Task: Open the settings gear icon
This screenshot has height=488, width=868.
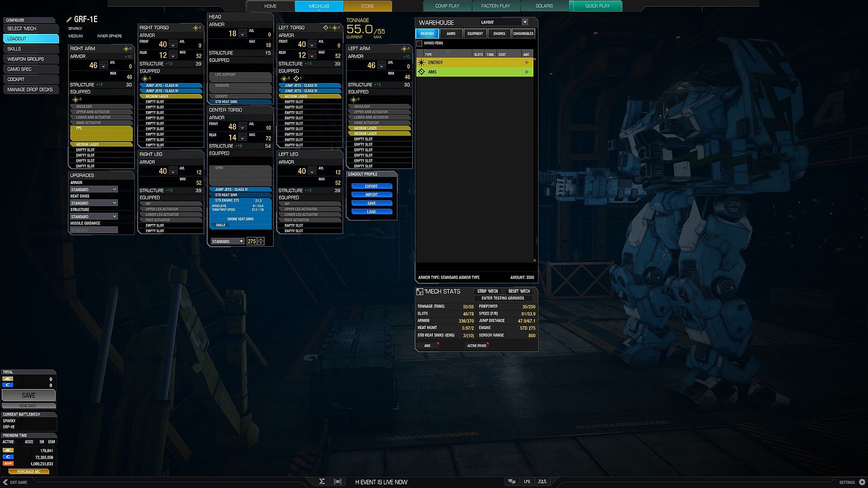Action: point(862,482)
